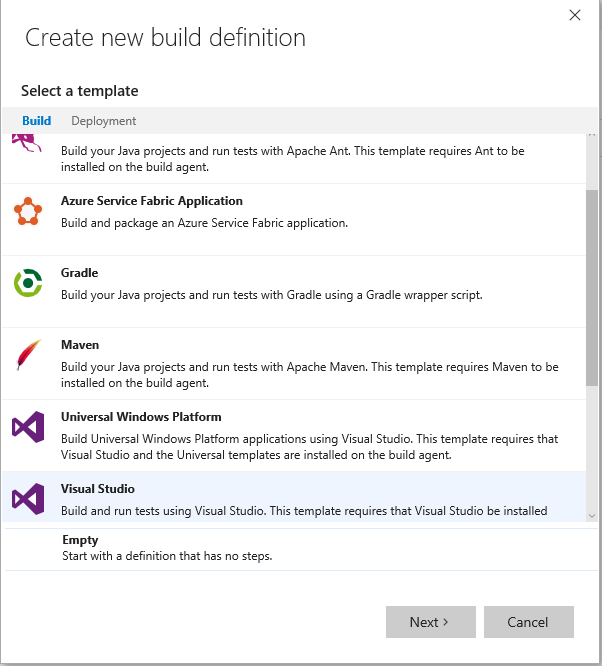Switch to the Deployment tab
The width and height of the screenshot is (602, 666).
(104, 121)
